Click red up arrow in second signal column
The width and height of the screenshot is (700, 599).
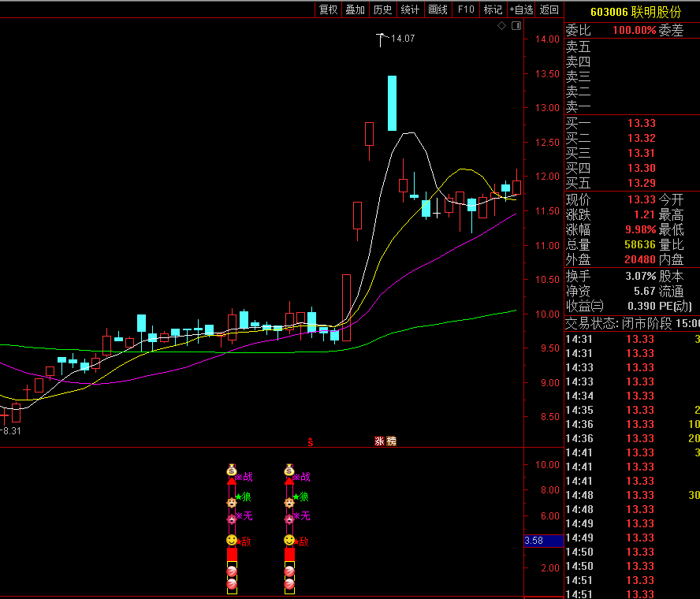[289, 481]
